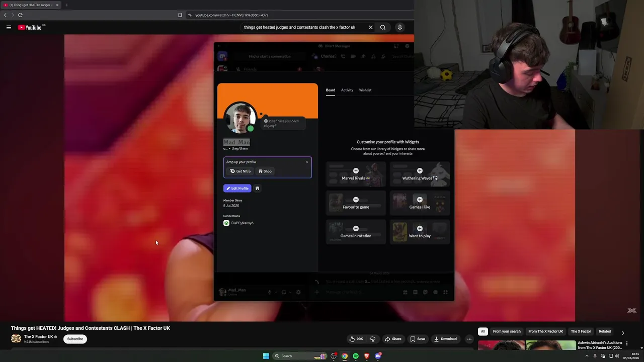Run search with magnifier icon
Viewport: 644px width, 362px height.
coord(383,28)
